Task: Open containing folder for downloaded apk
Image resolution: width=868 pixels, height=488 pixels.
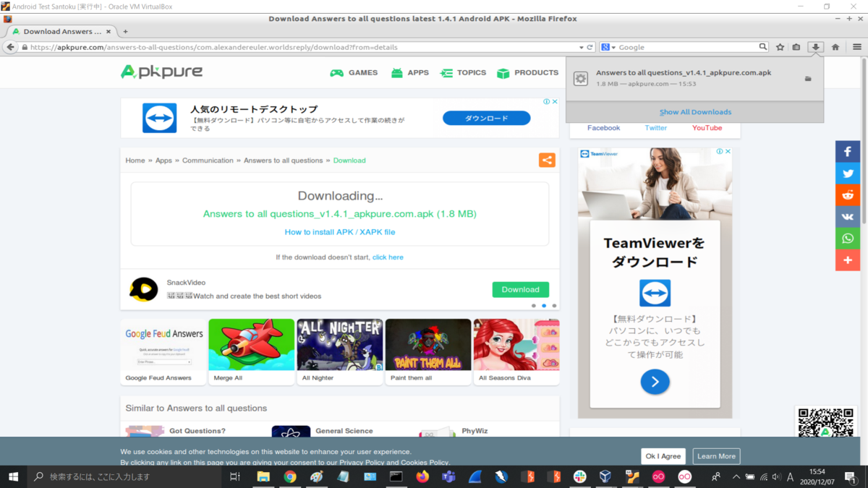Action: (808, 79)
